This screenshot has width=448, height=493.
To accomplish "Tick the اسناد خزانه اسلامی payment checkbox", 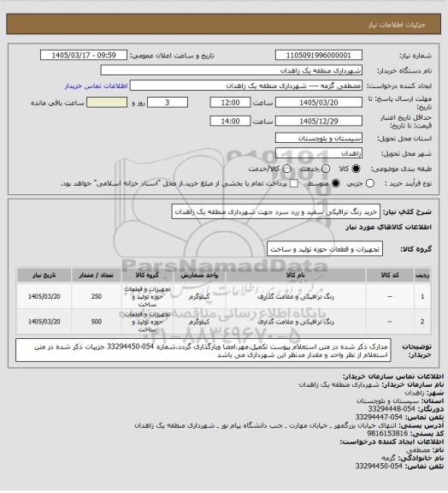I will 294,183.
